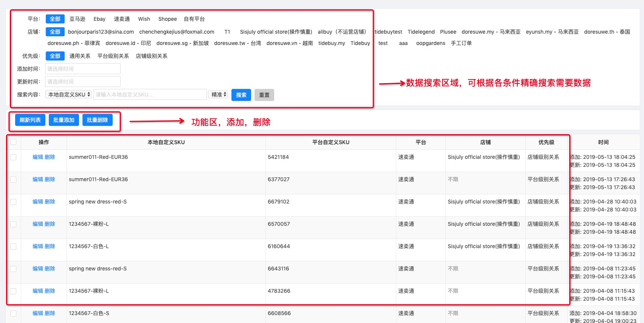Filter by store Tidelegend
The width and height of the screenshot is (644, 323).
[421, 32]
